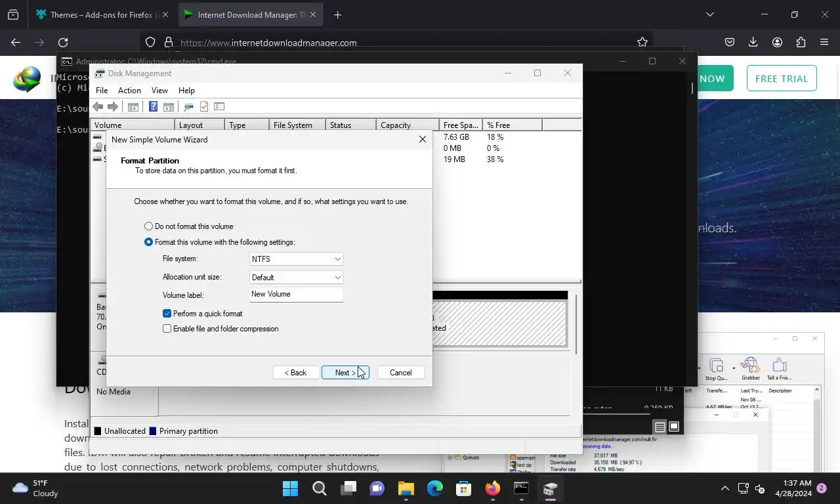Screen dimensions: 840x504
Task: Sort by the File System column header
Action: [x=297, y=125]
